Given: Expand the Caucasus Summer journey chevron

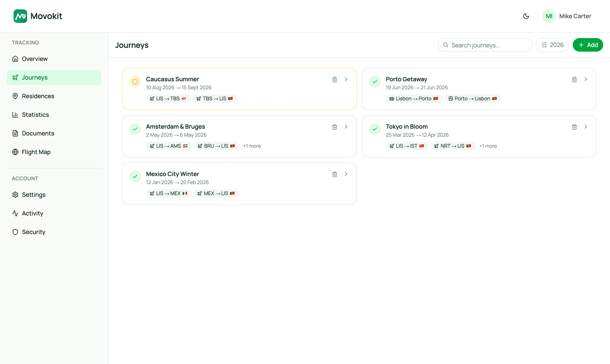Looking at the screenshot, I should (x=346, y=79).
